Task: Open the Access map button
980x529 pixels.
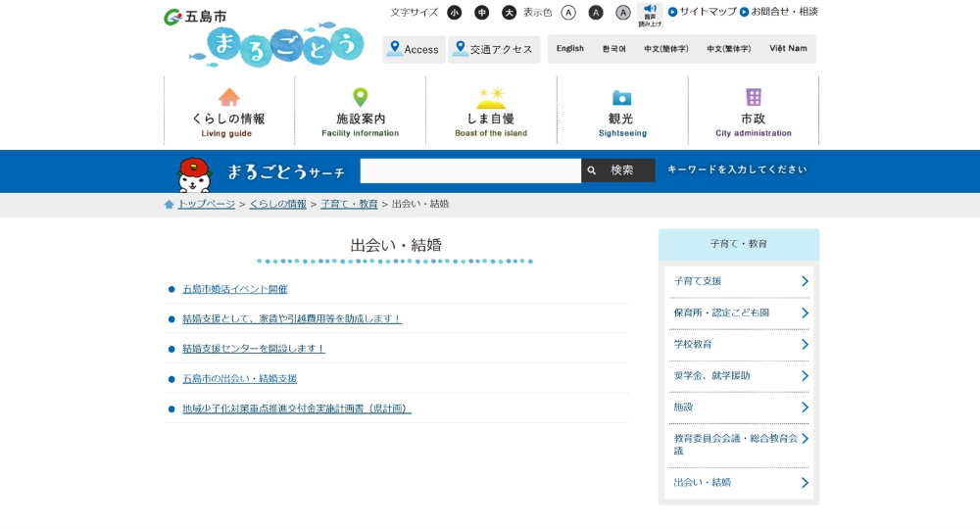Action: [414, 49]
